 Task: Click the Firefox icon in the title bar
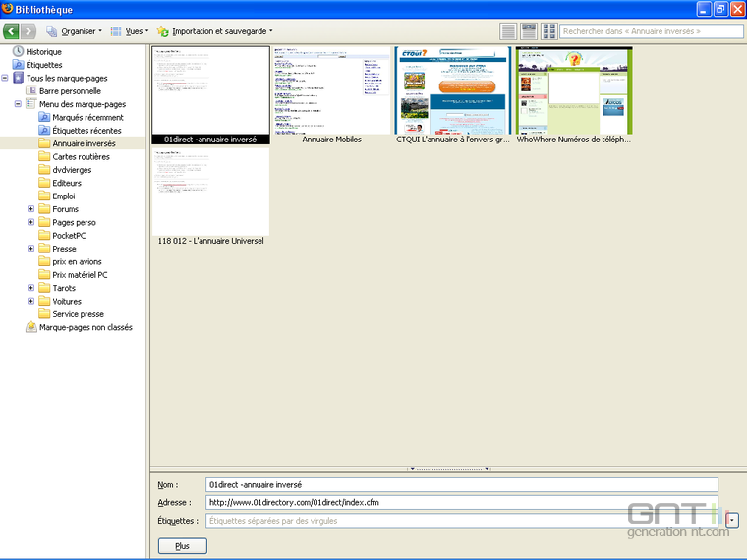tap(7, 9)
